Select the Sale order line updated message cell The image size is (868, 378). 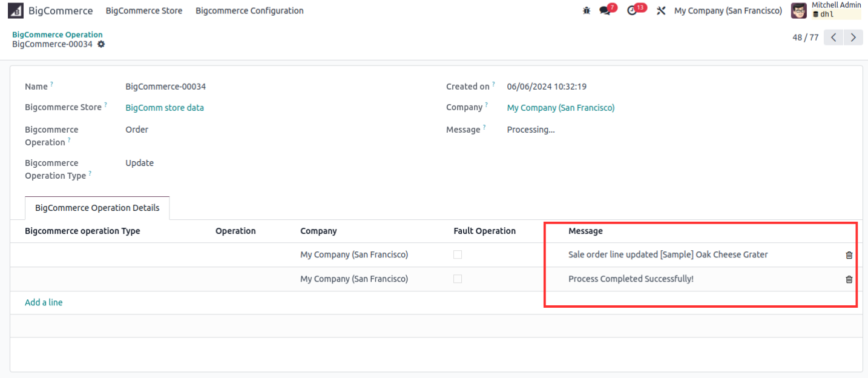click(x=668, y=255)
